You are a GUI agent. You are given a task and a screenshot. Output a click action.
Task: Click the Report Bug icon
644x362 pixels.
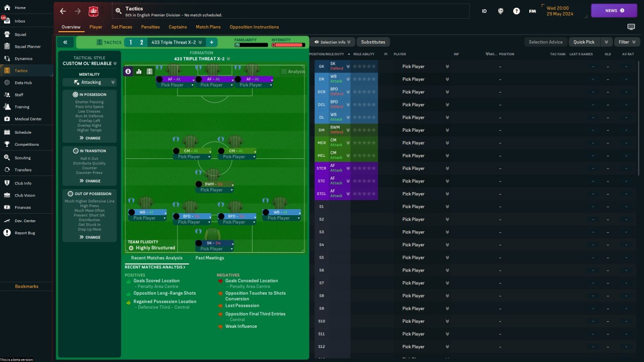point(7,233)
